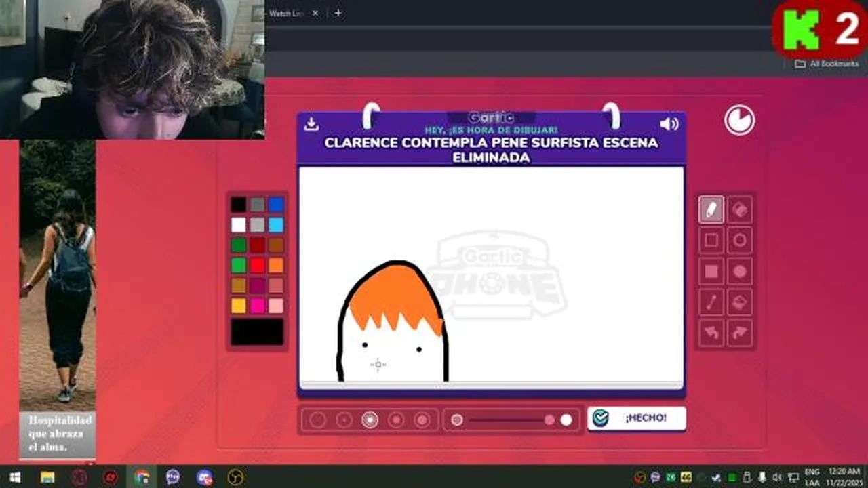This screenshot has height=488, width=868.
Task: Select the eraser tool
Action: [740, 209]
